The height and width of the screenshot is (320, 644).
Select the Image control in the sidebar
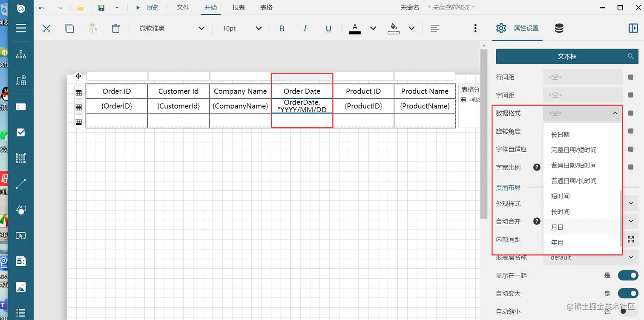(21, 287)
